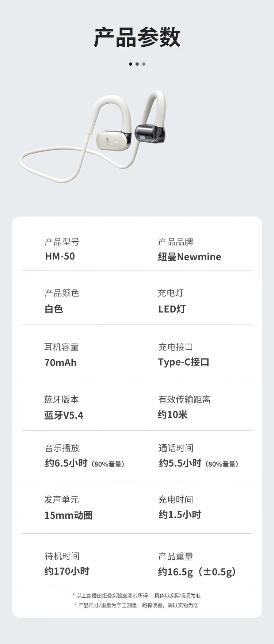The height and width of the screenshot is (644, 274).
Task: Click the 70mAh capacity value
Action: point(60,363)
